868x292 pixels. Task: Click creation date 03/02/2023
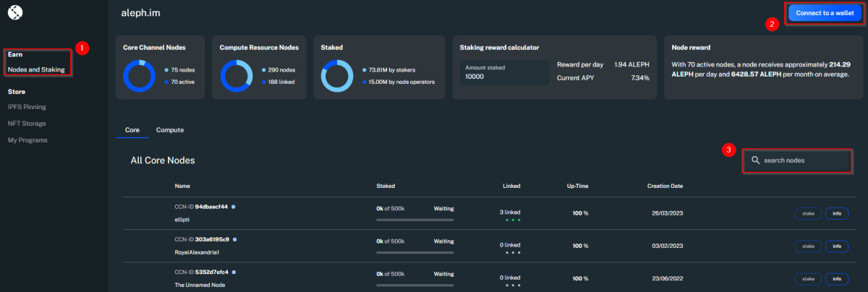[x=665, y=246]
